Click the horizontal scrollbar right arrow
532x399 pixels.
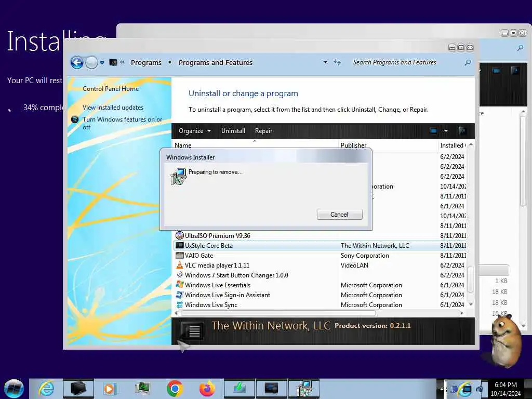click(462, 313)
